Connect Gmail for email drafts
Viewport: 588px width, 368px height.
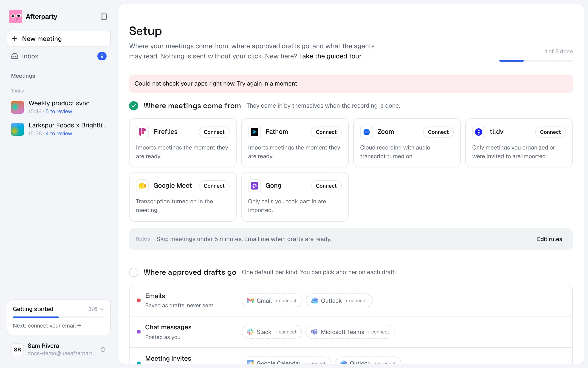click(272, 301)
